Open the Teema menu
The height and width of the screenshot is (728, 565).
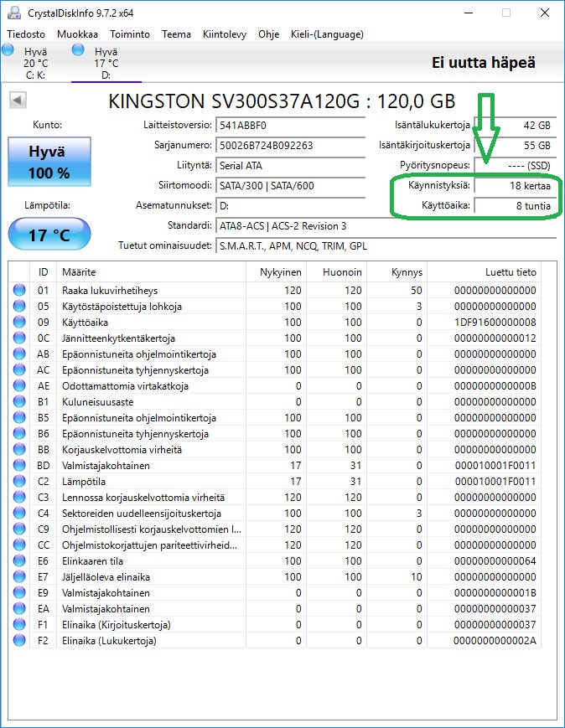[x=176, y=34]
